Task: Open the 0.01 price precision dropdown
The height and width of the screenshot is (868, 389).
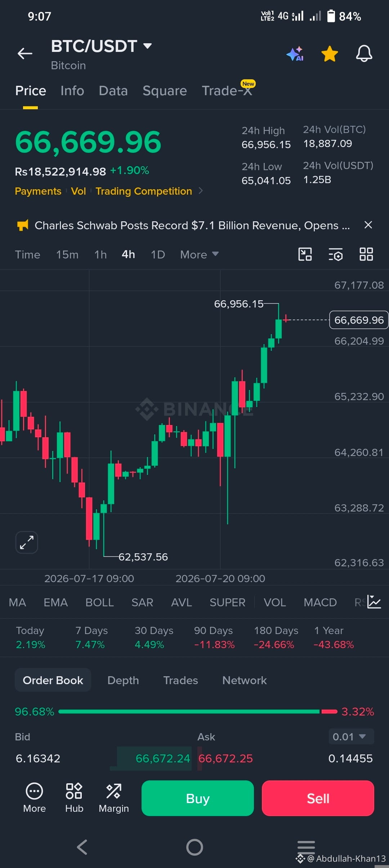Action: pyautogui.click(x=351, y=737)
